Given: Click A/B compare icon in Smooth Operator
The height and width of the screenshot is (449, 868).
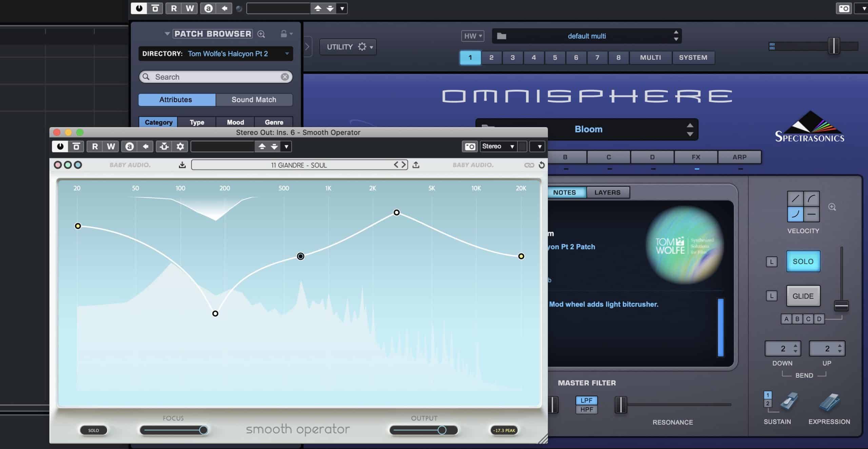Looking at the screenshot, I should pyautogui.click(x=129, y=146).
